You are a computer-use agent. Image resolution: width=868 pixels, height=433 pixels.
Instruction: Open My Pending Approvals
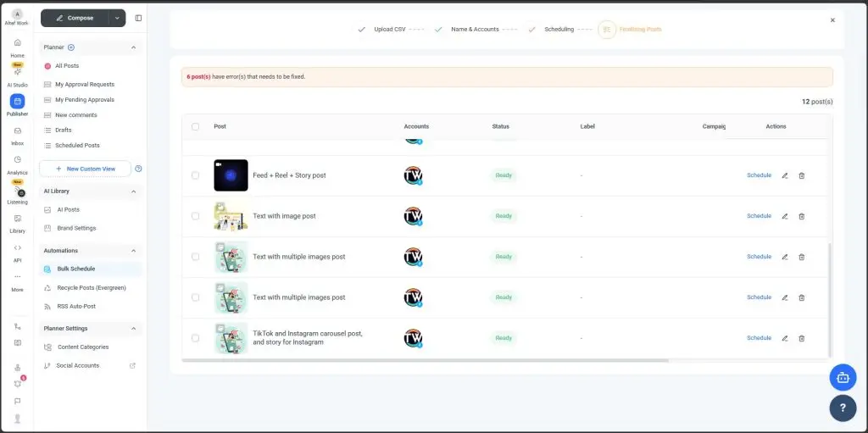[x=85, y=100]
